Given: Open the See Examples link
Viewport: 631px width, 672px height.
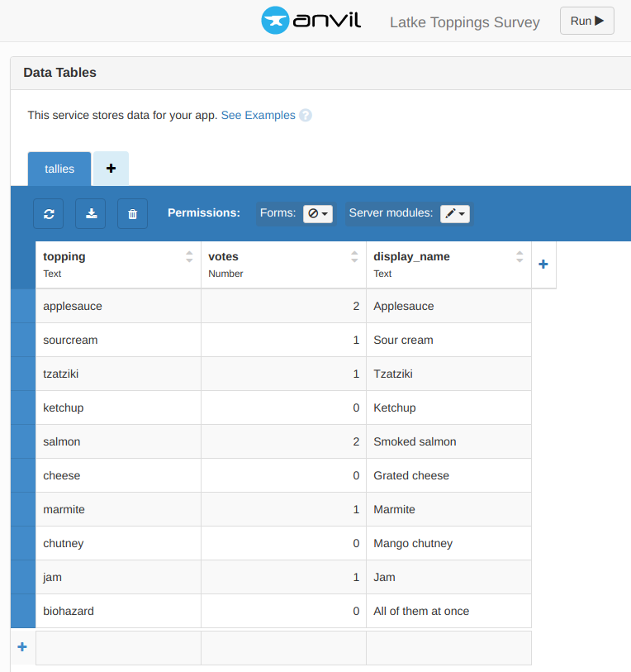Looking at the screenshot, I should tap(258, 116).
